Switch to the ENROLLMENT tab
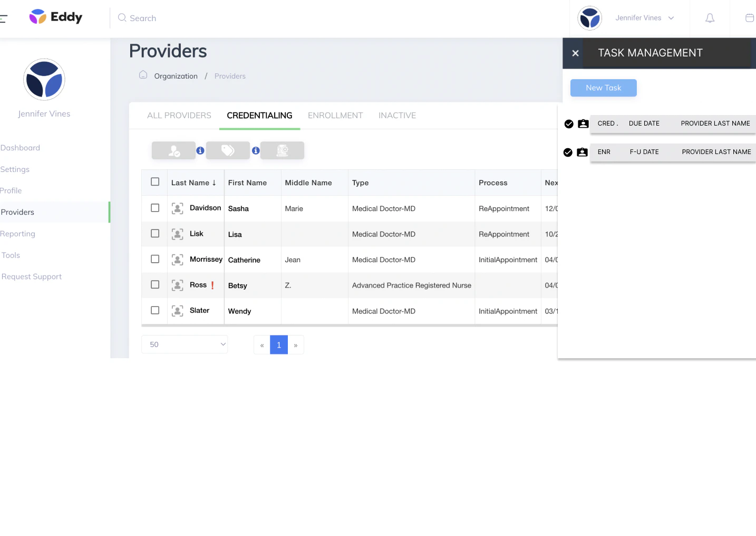 [335, 115]
